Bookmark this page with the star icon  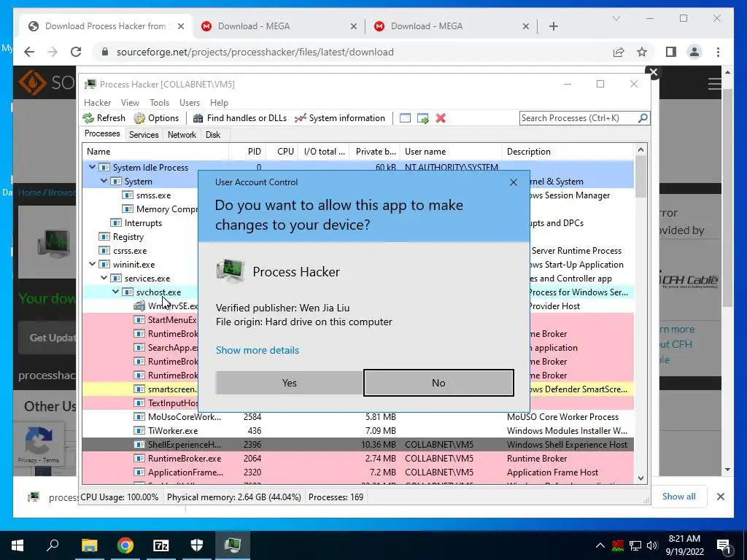pos(642,52)
